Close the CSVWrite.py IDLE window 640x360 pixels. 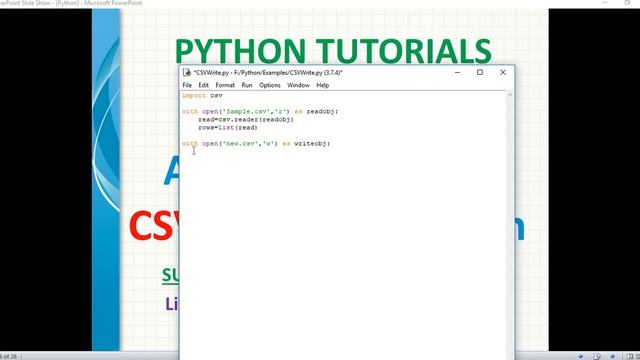(x=503, y=72)
